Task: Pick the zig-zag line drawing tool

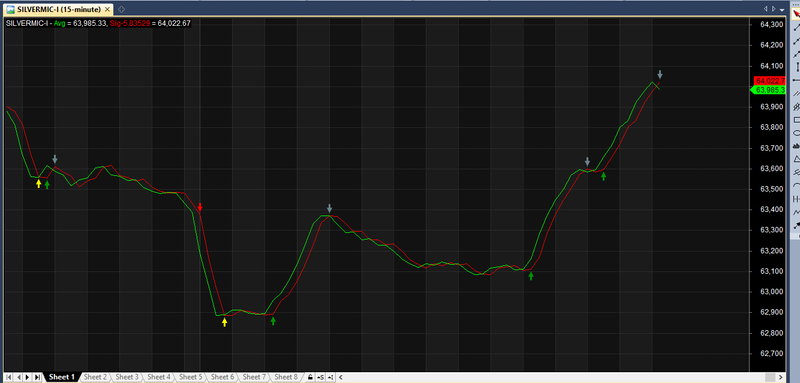Action: click(x=796, y=213)
